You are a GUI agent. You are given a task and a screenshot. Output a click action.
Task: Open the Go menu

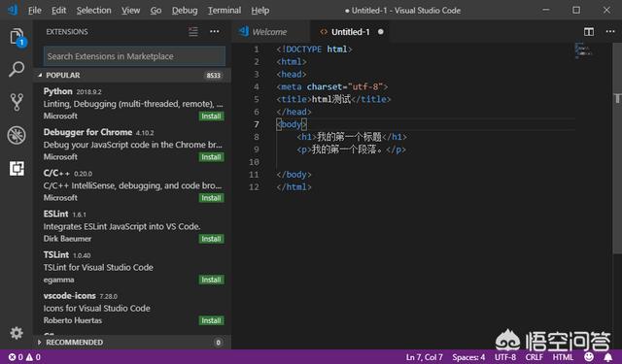click(155, 11)
